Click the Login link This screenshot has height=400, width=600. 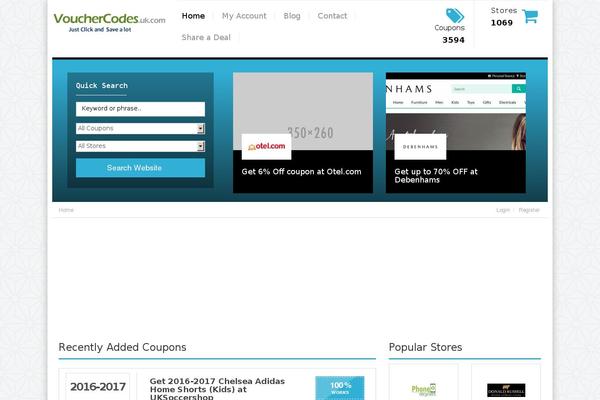click(503, 210)
